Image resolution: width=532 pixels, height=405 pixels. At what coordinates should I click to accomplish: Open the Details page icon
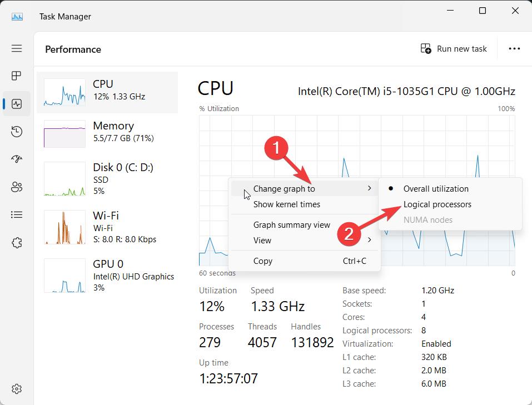(17, 214)
